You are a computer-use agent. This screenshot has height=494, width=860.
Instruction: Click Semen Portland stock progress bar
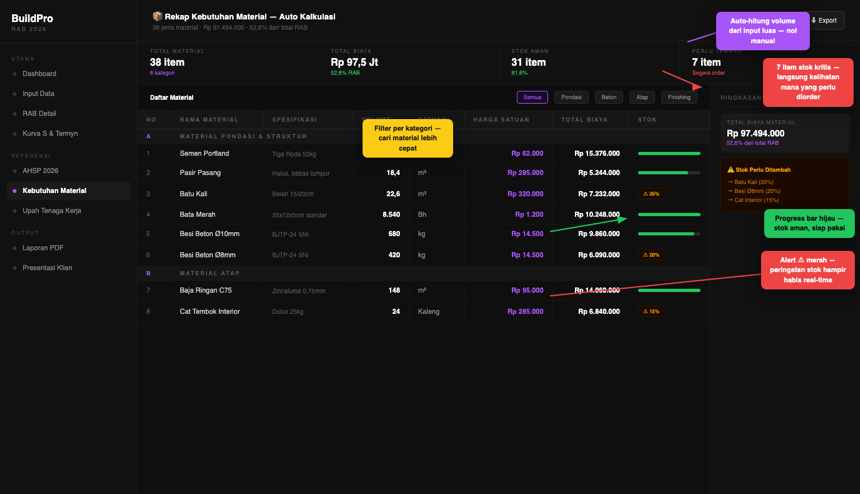pyautogui.click(x=669, y=154)
